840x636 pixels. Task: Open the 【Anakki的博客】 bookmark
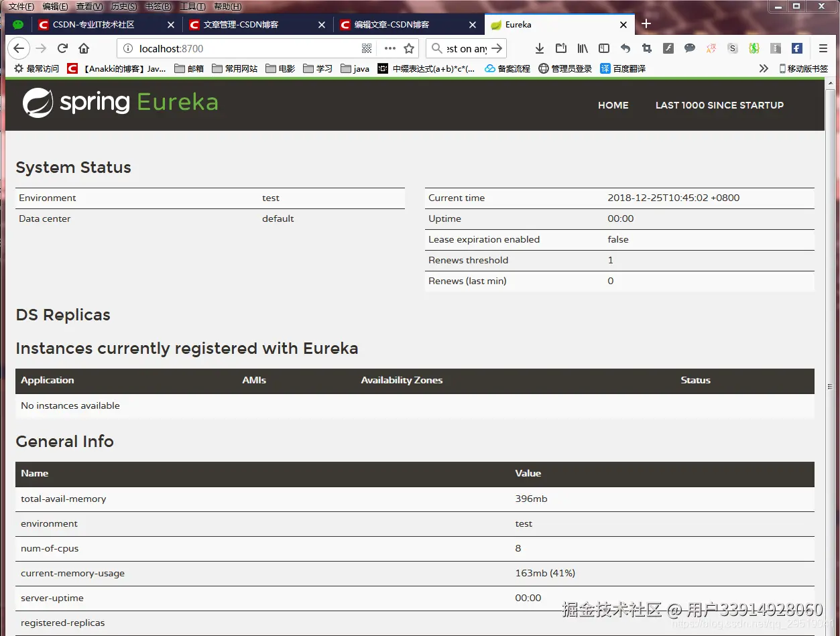point(117,68)
